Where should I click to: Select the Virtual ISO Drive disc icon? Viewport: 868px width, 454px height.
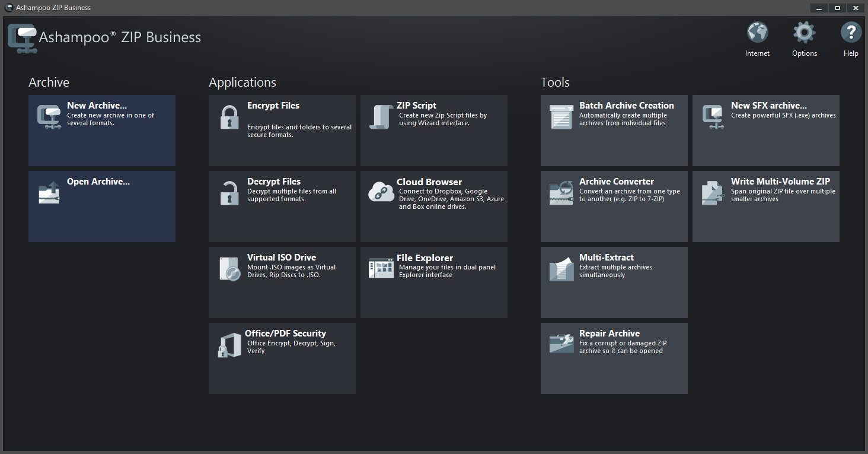tap(229, 269)
